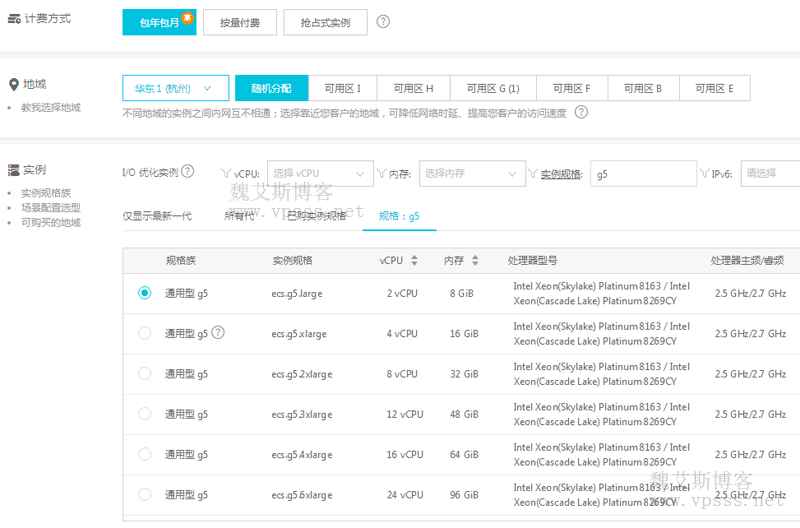Select 可用区 I zone
800x528 pixels.
tap(342, 88)
